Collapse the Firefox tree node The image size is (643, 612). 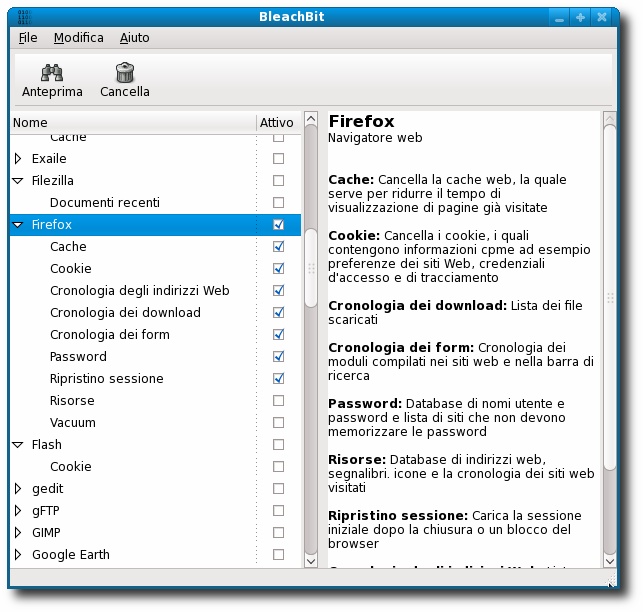[x=18, y=224]
